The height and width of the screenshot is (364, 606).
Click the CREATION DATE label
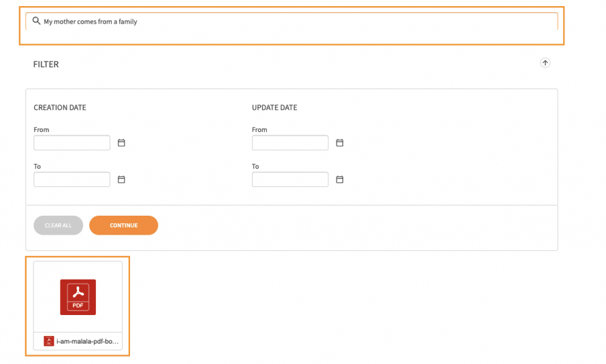pos(60,107)
